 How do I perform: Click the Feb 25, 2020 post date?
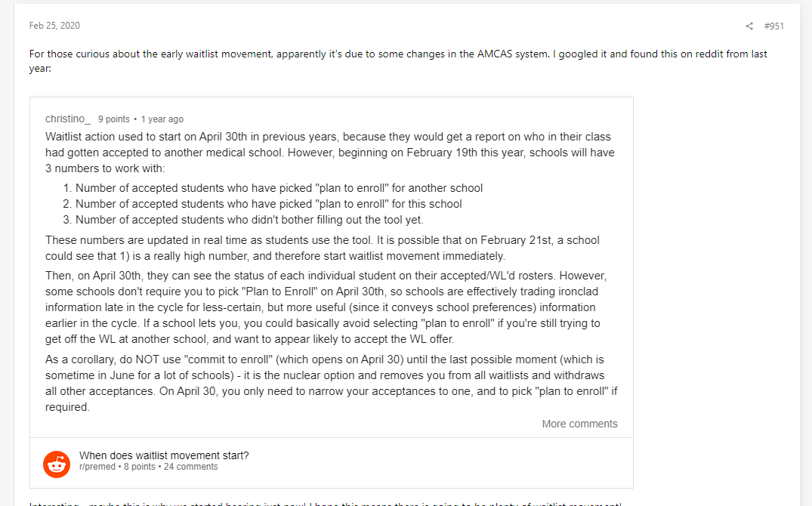(x=54, y=26)
